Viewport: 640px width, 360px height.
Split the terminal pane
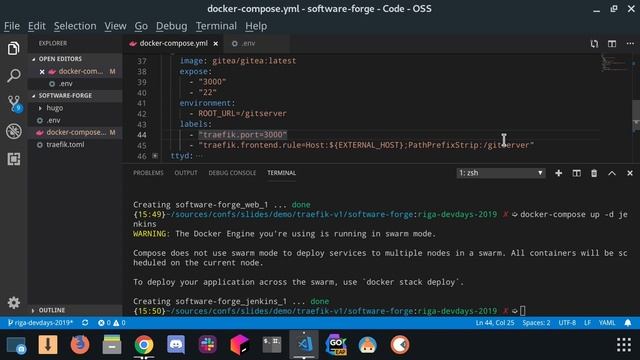576,173
